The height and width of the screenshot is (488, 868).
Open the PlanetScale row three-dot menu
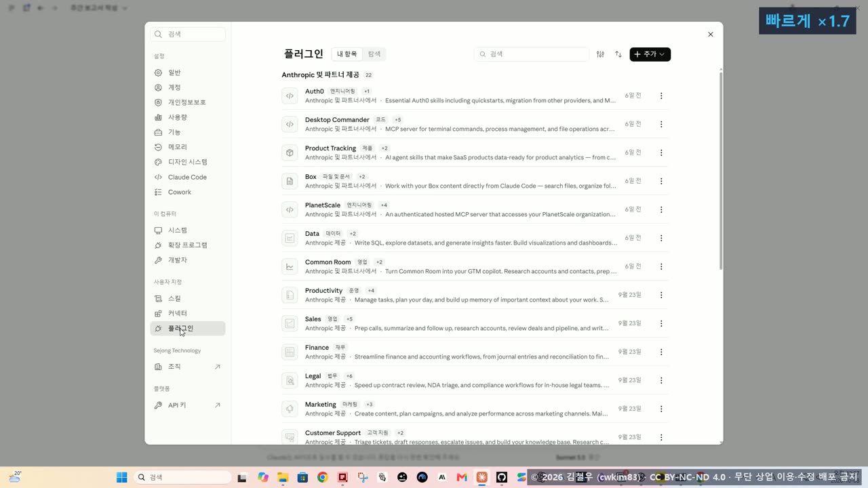[661, 209]
